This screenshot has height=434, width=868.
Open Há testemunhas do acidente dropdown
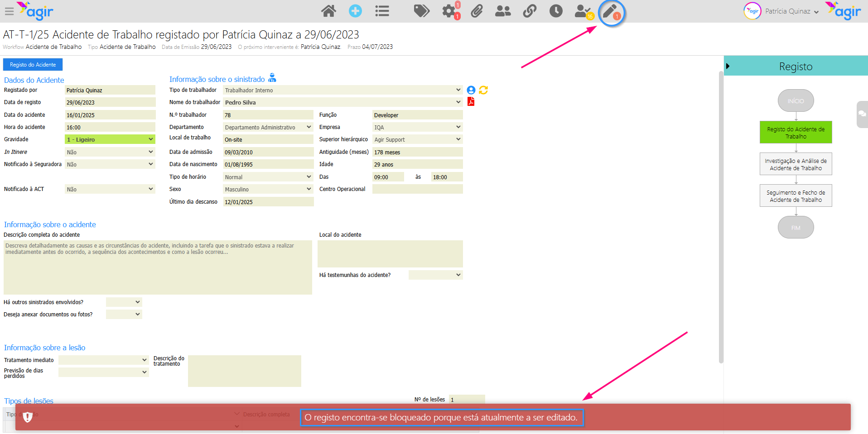(x=435, y=275)
